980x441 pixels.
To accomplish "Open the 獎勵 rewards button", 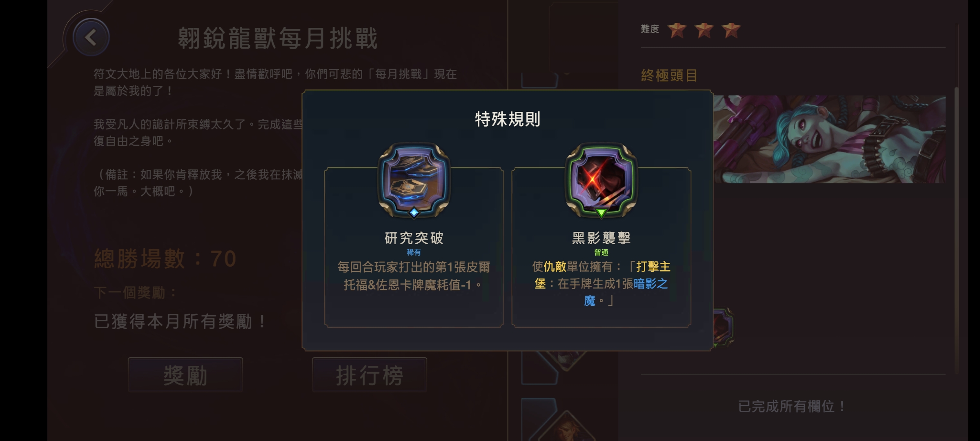I will pyautogui.click(x=185, y=375).
